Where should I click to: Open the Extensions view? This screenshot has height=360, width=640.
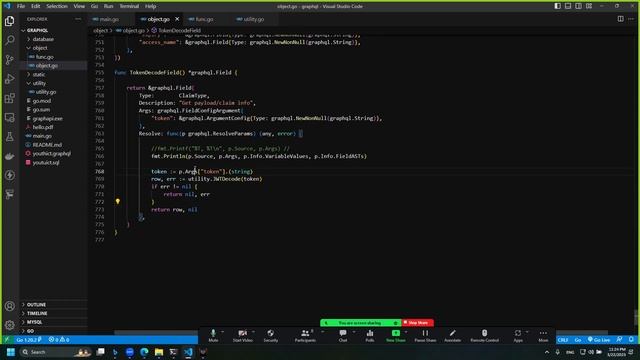10,98
